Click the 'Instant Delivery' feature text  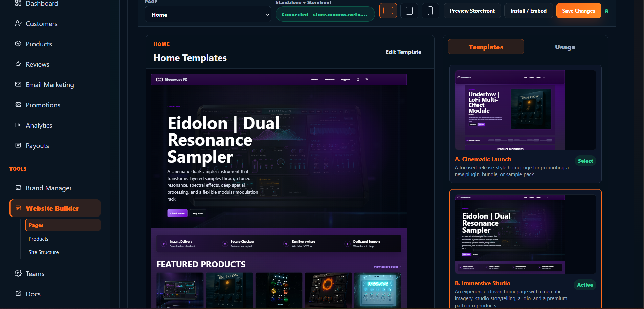tap(181, 242)
